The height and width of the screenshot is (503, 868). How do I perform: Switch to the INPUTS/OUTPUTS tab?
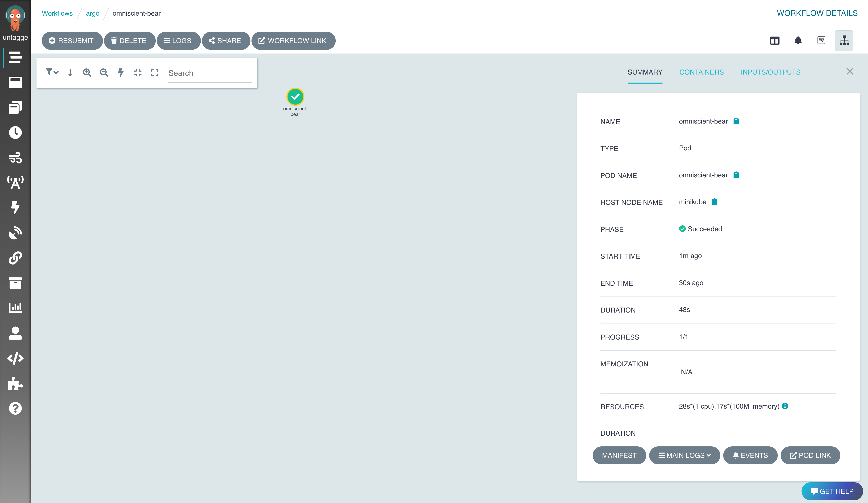[x=770, y=72]
